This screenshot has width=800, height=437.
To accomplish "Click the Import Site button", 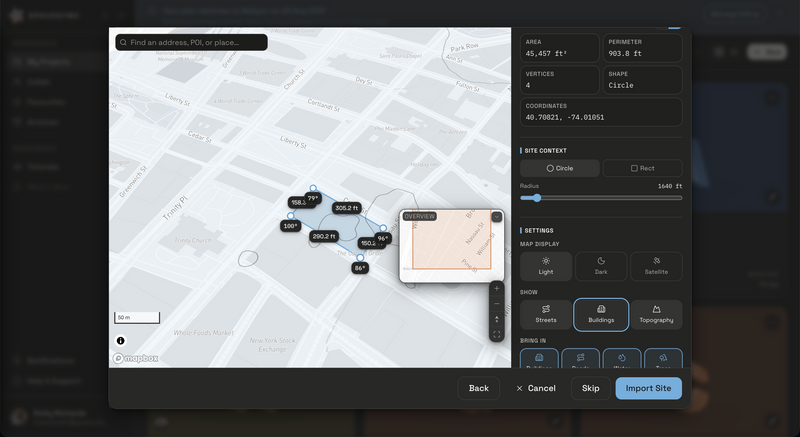I will click(x=648, y=388).
